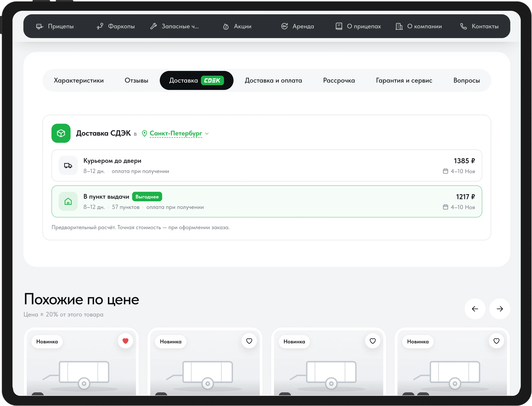Image resolution: width=532 pixels, height=406 pixels.
Task: Add third product card to favorites
Action: tap(373, 341)
